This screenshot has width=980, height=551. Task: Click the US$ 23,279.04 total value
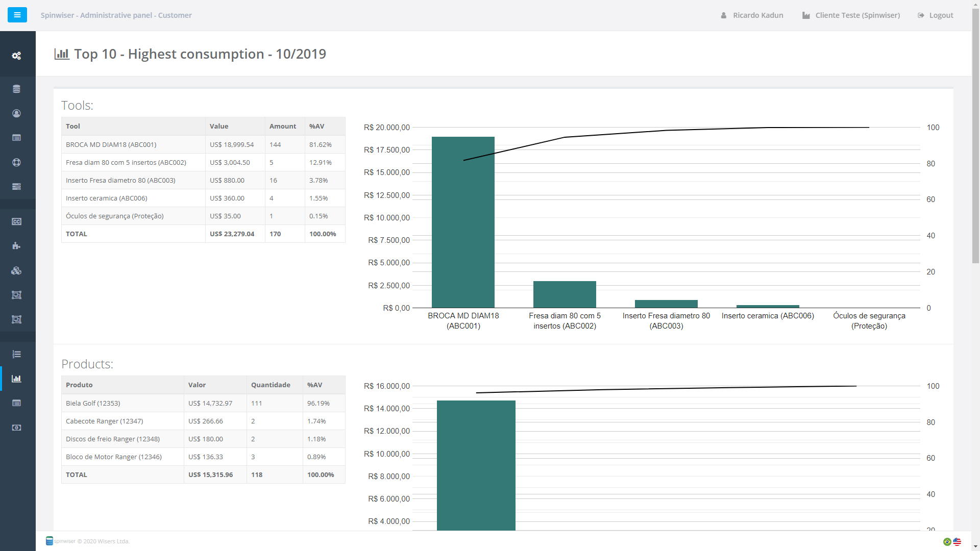point(235,234)
